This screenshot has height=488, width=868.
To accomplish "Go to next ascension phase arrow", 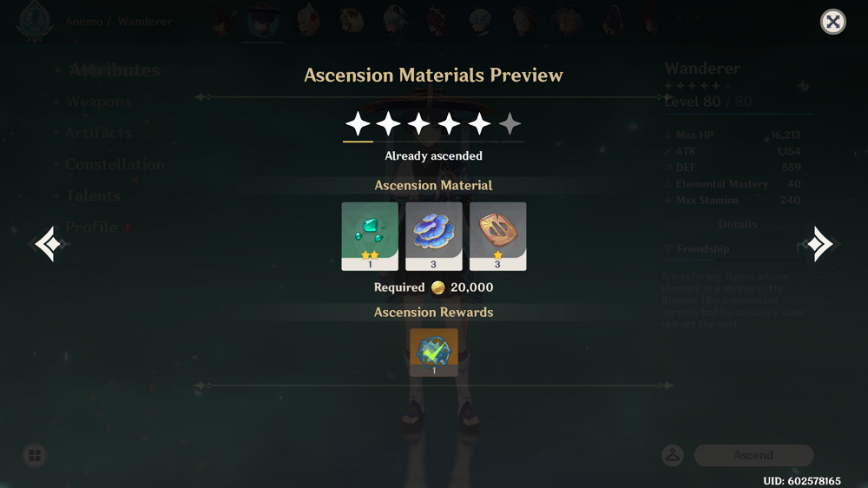I will [820, 243].
